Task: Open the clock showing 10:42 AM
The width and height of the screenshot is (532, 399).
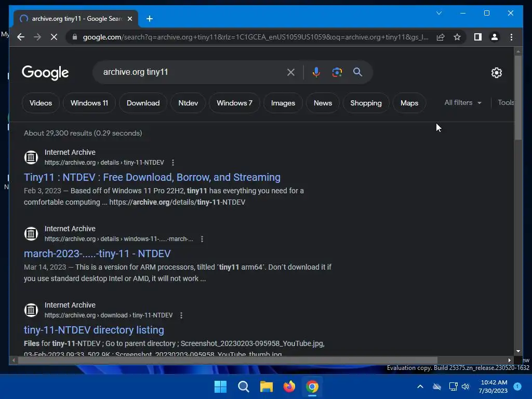Action: click(x=493, y=387)
